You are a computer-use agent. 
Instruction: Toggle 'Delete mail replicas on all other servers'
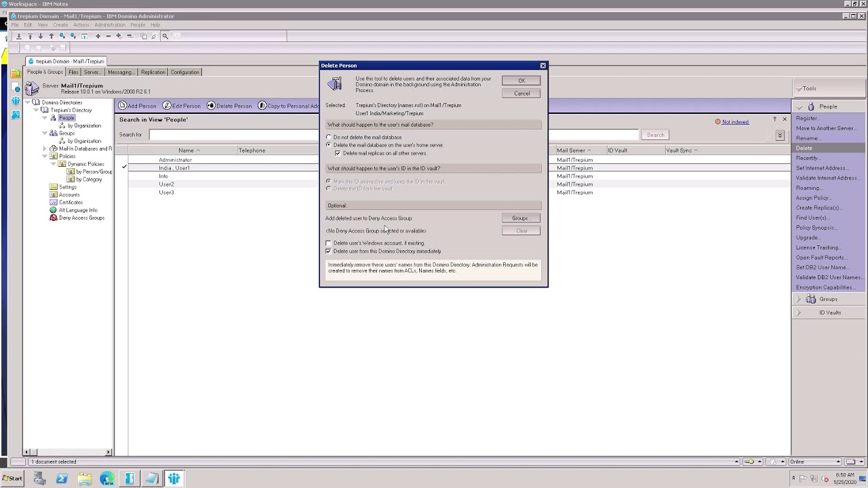tap(338, 153)
